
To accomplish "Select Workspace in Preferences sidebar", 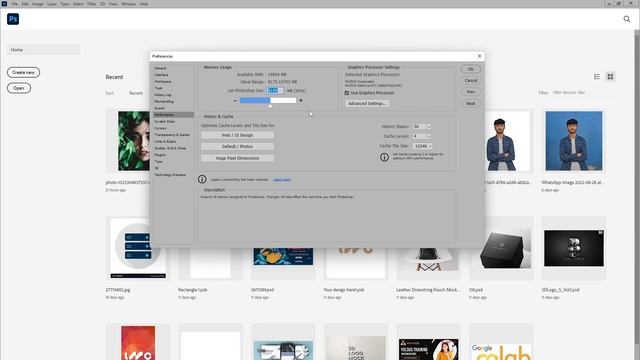I will (163, 82).
